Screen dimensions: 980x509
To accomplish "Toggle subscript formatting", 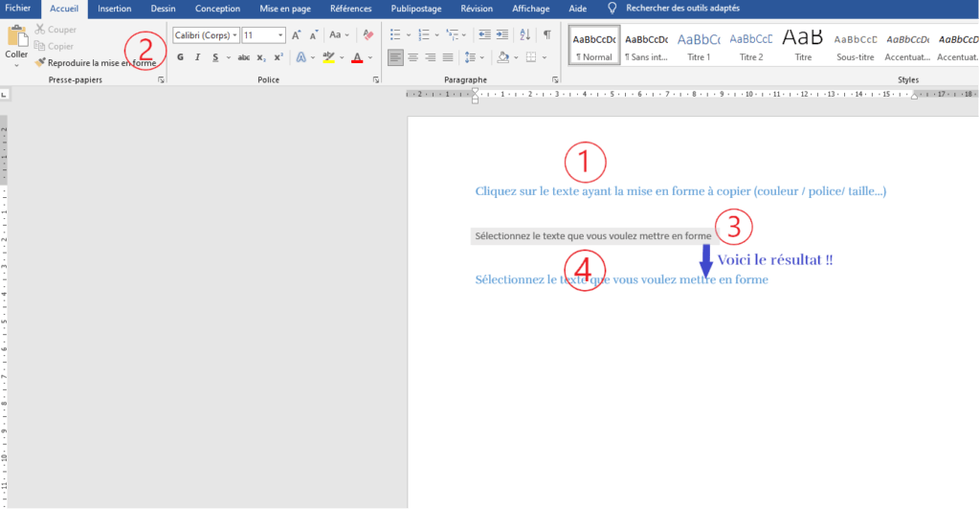I will click(x=261, y=57).
